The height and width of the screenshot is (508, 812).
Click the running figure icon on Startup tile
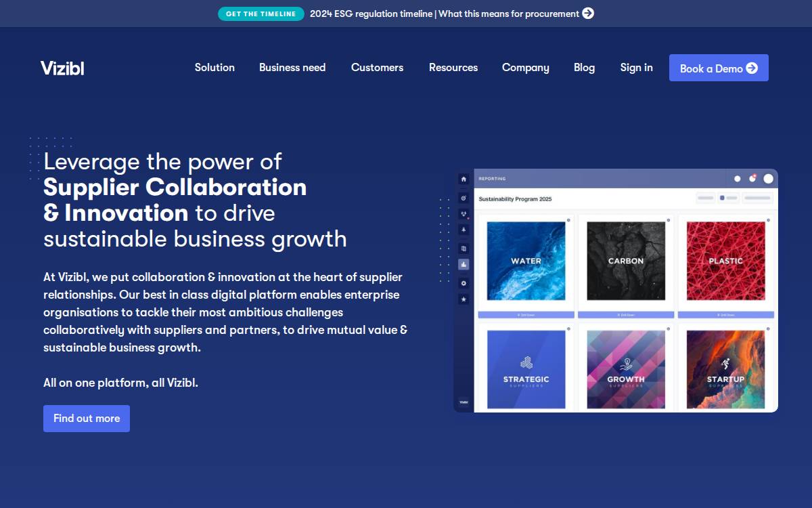pos(725,364)
